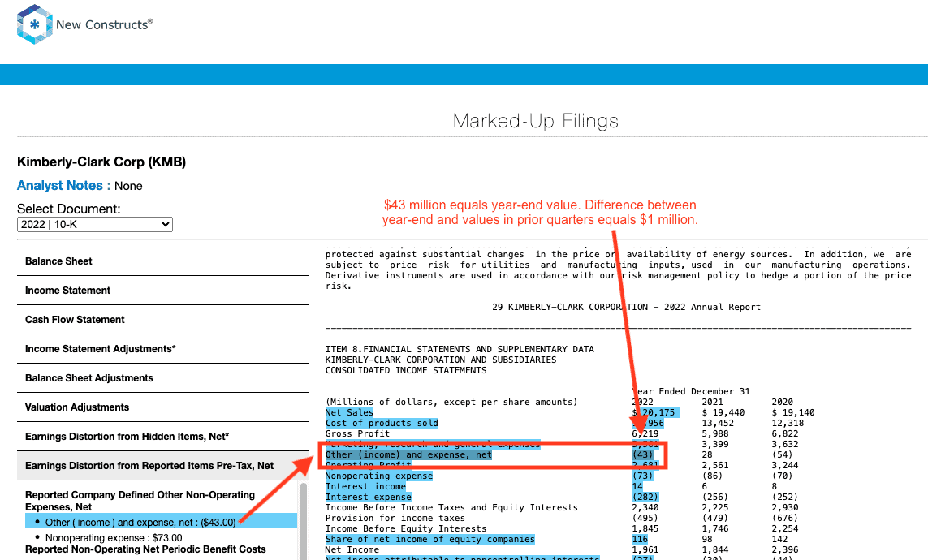Select Balance Sheet Adjustments in the sidebar
Screen dimensions: 928x560
point(162,378)
